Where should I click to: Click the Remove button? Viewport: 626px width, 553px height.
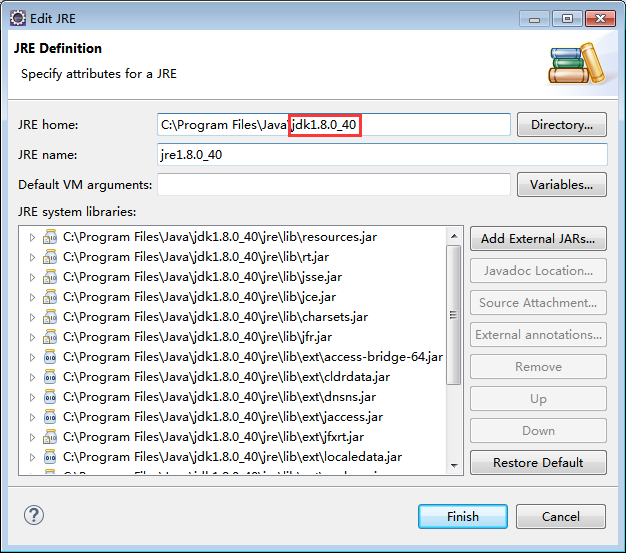pyautogui.click(x=538, y=367)
